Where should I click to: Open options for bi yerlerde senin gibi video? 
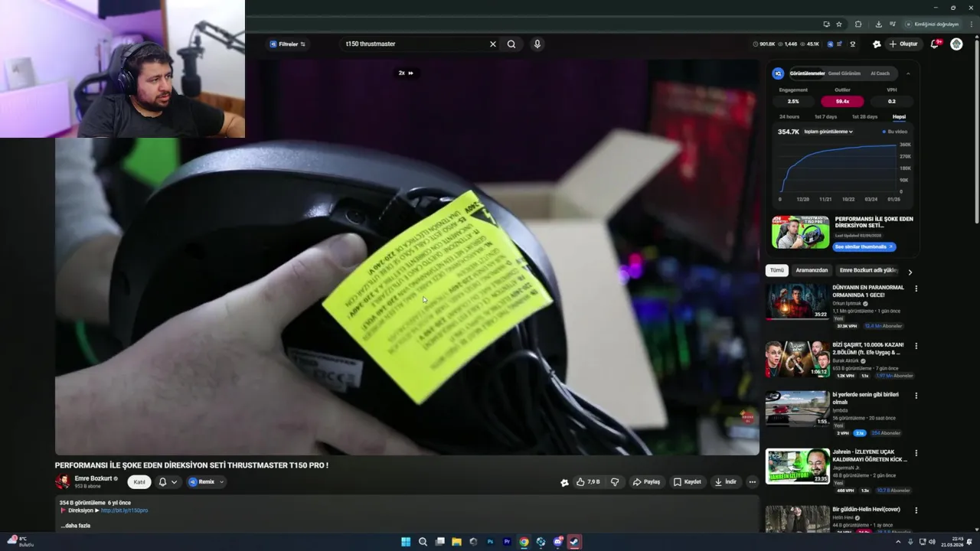[916, 396]
